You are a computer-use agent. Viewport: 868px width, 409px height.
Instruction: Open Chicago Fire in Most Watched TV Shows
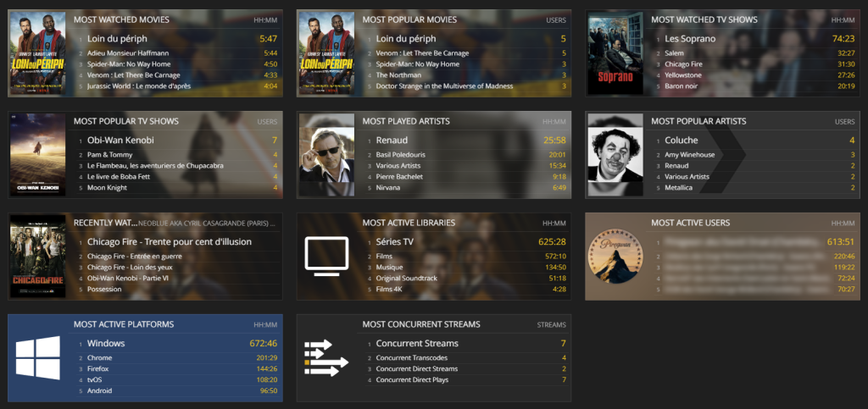[683, 64]
